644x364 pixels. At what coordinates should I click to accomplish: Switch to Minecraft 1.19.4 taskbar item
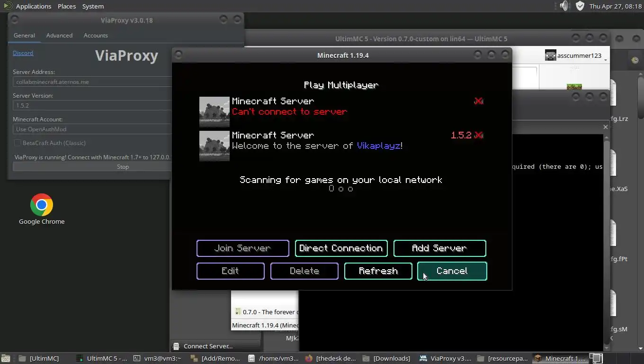click(x=560, y=358)
